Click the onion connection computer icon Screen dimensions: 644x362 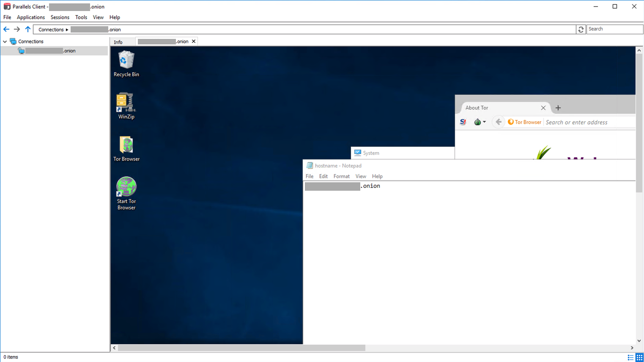click(x=21, y=51)
